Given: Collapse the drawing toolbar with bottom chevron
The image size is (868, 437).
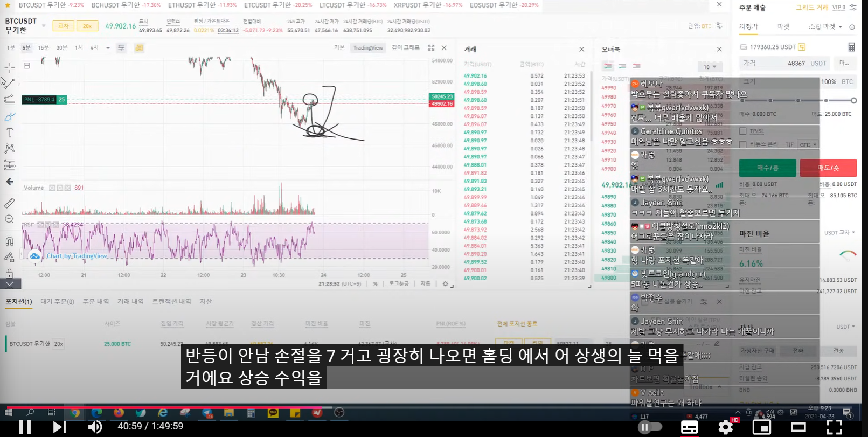Looking at the screenshot, I should pos(10,283).
